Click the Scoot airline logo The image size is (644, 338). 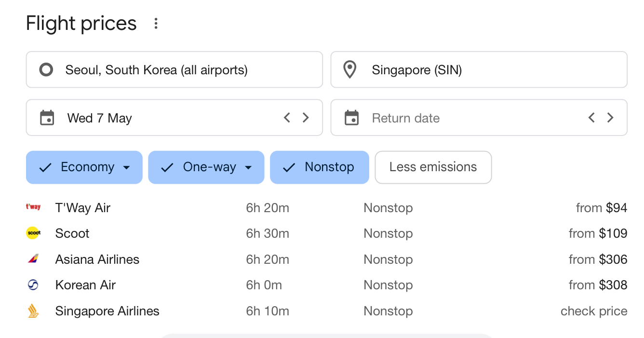click(x=33, y=233)
